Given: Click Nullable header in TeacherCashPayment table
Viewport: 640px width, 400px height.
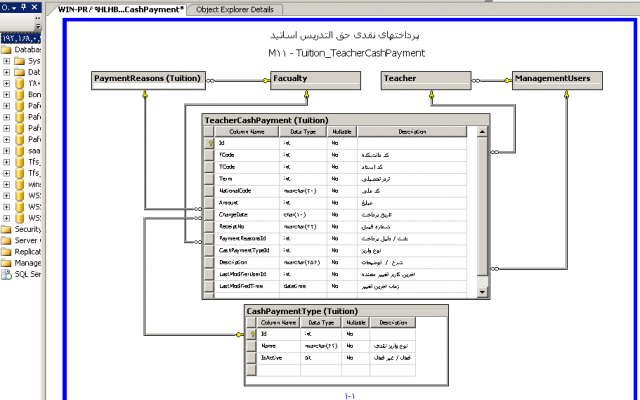Looking at the screenshot, I should pos(342,131).
